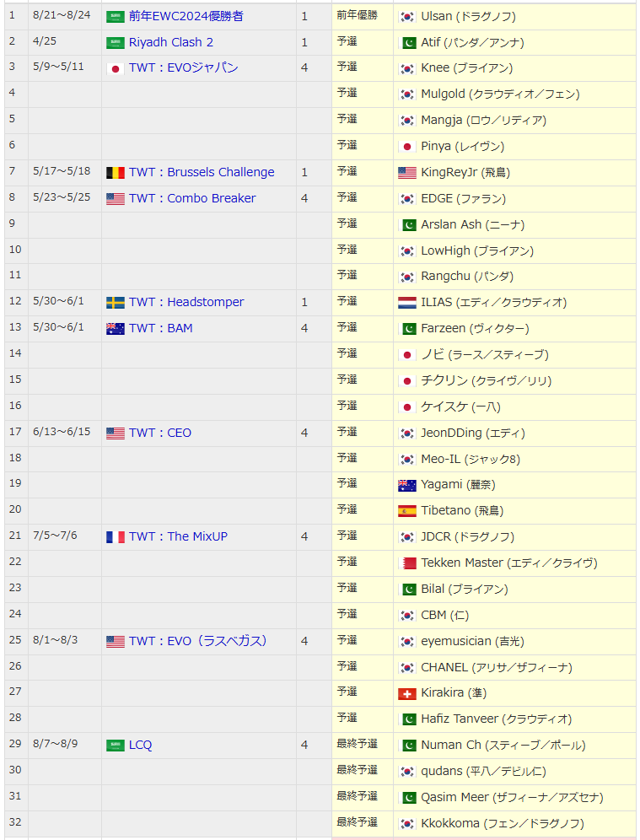Select the player Mulgold (クラウディオ／フェン)
This screenshot has width=640, height=840.
[x=500, y=94]
